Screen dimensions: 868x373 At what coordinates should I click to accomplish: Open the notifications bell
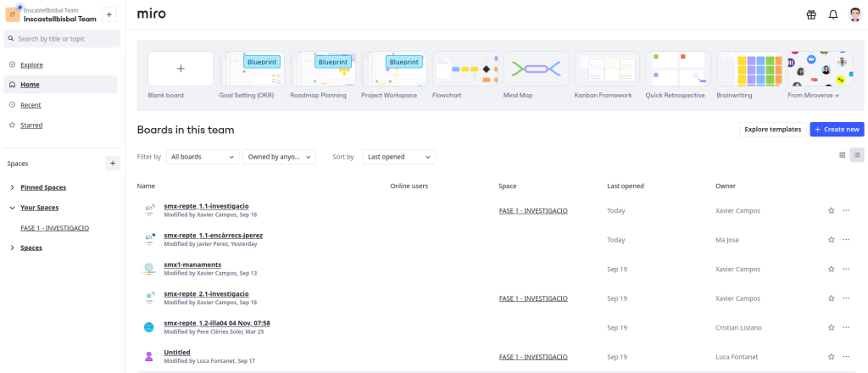832,14
